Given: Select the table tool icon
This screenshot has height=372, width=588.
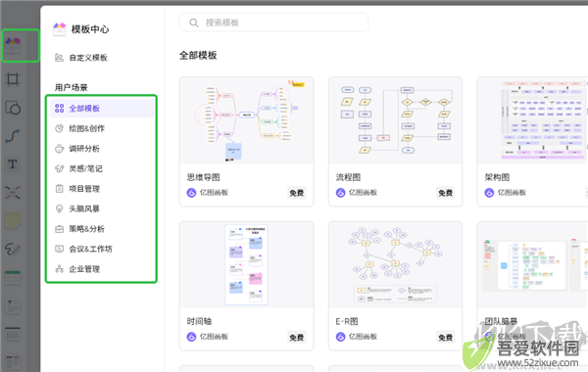Looking at the screenshot, I should 13,278.
